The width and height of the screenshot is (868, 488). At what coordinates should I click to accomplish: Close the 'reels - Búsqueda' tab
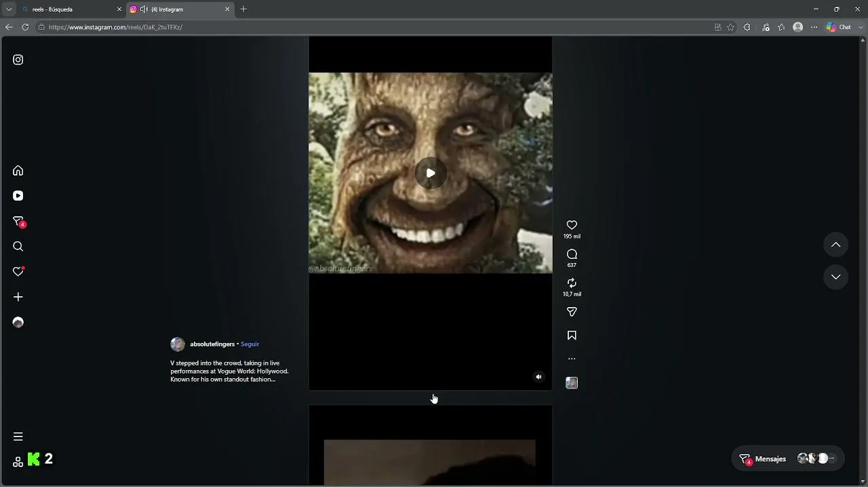119,9
